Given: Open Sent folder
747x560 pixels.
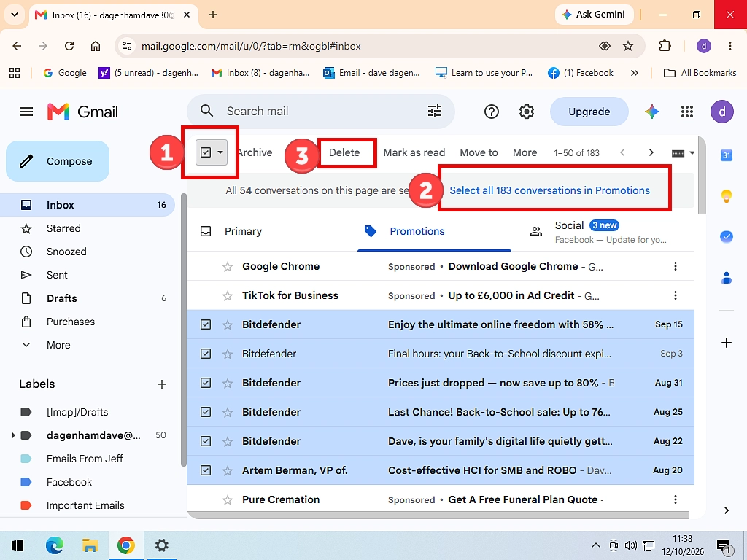Looking at the screenshot, I should (x=88, y=275).
